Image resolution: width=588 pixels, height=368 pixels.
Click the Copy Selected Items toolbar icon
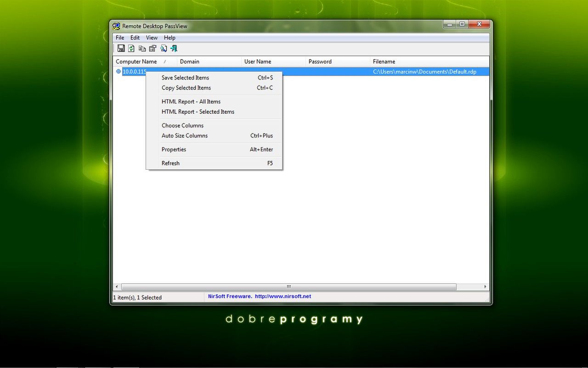pyautogui.click(x=142, y=48)
